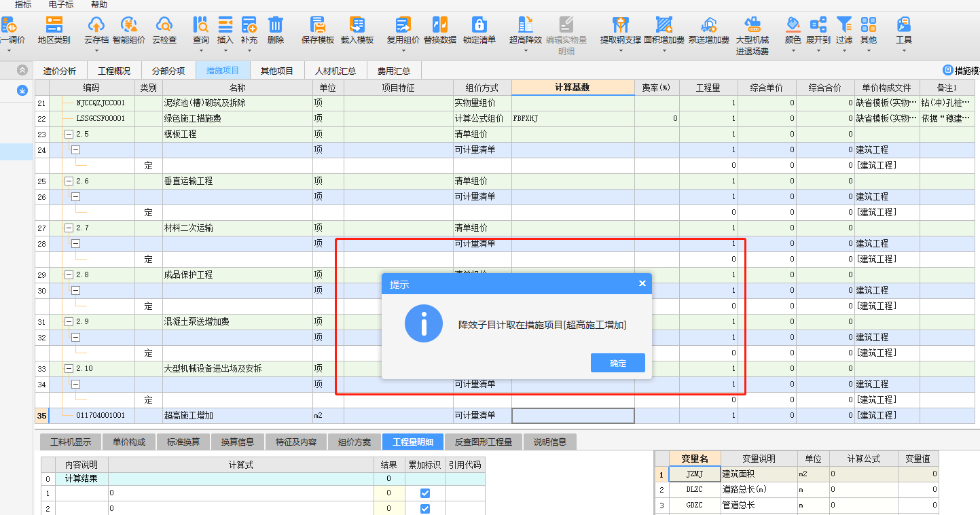This screenshot has width=980, height=515.
Task: Collapse the 2.5 模板工程 tree node
Action: [x=69, y=135]
